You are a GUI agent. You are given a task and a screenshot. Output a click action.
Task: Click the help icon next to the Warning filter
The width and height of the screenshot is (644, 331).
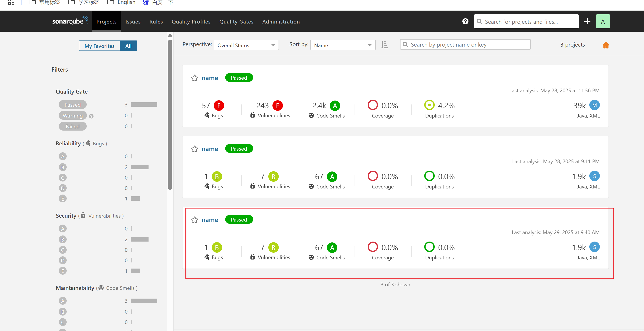point(91,116)
